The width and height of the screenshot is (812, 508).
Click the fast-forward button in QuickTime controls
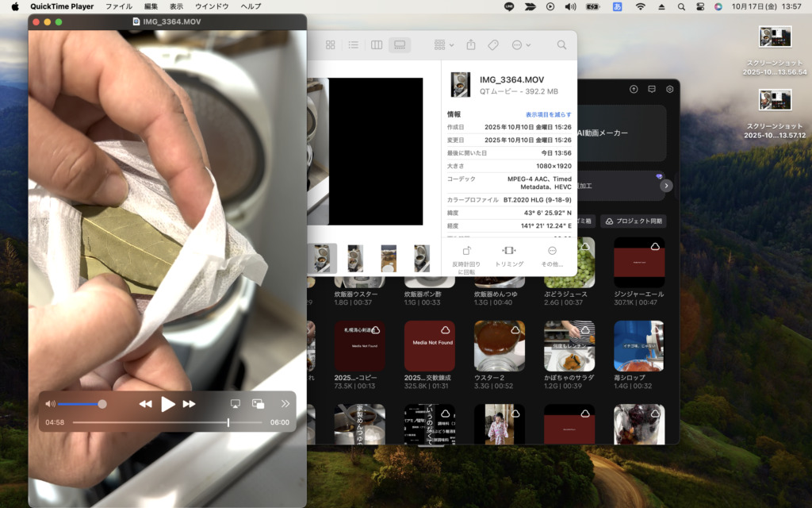pyautogui.click(x=189, y=404)
